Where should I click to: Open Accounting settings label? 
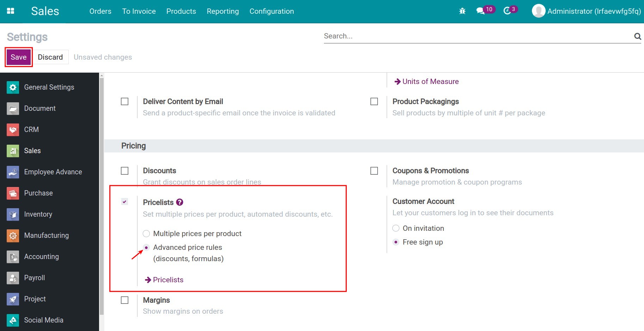point(41,257)
